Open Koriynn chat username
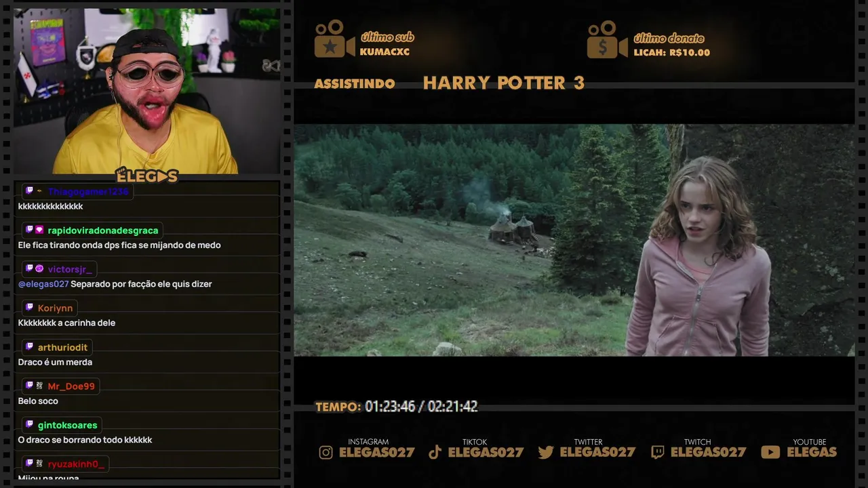The image size is (868, 488). (x=55, y=308)
